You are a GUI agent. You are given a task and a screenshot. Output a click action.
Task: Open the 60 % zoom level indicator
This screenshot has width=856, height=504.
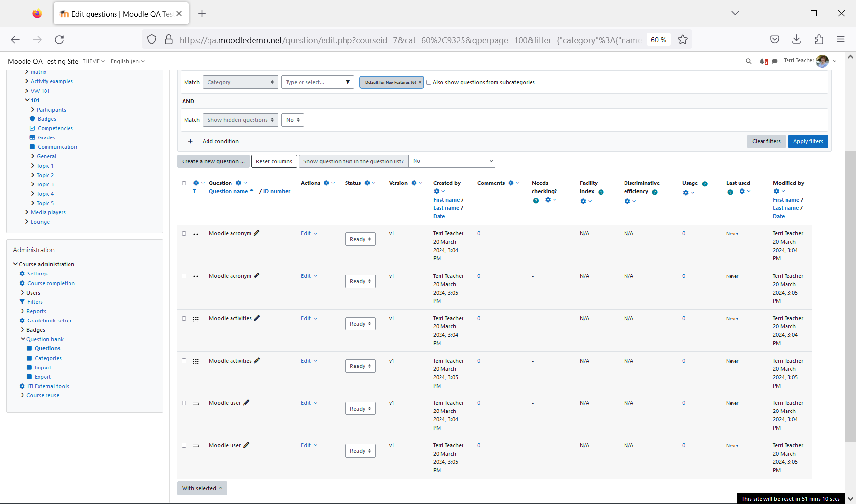tap(658, 40)
